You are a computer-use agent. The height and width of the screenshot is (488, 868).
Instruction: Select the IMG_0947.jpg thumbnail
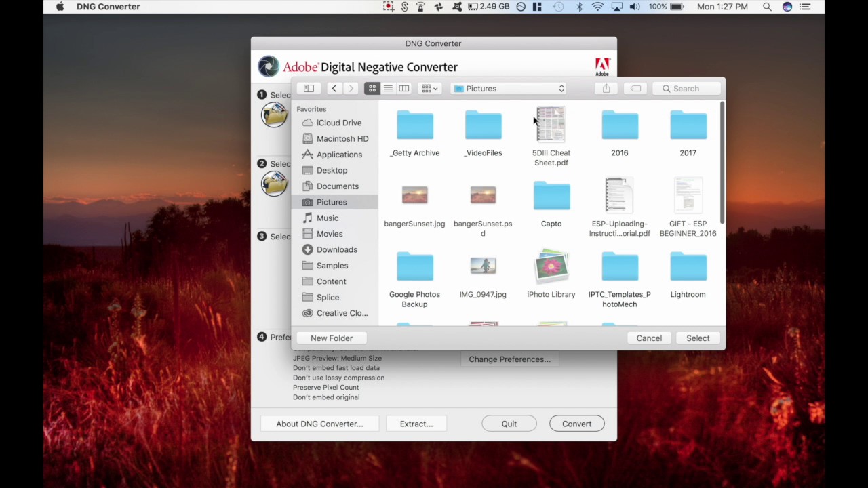pos(483,266)
